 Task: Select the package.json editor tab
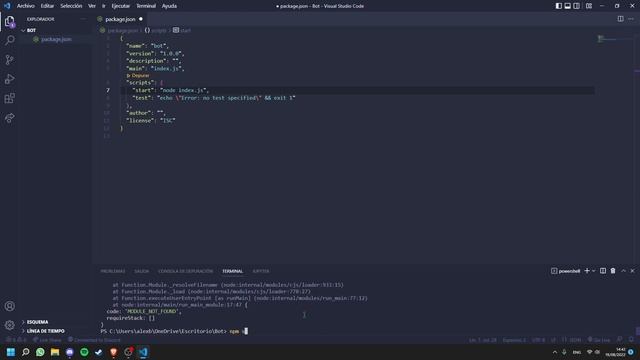(120, 19)
